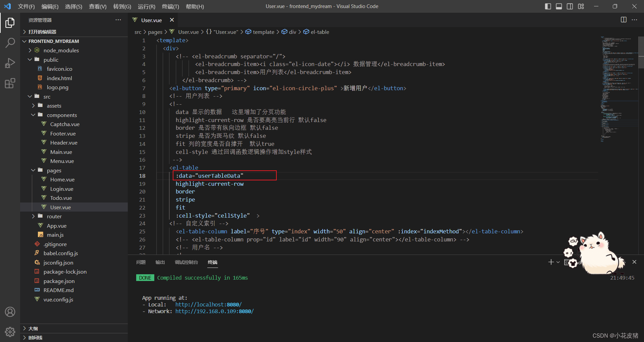Toggle the secondary side bar visibility
Viewport: 644px width, 342px height.
tap(570, 6)
